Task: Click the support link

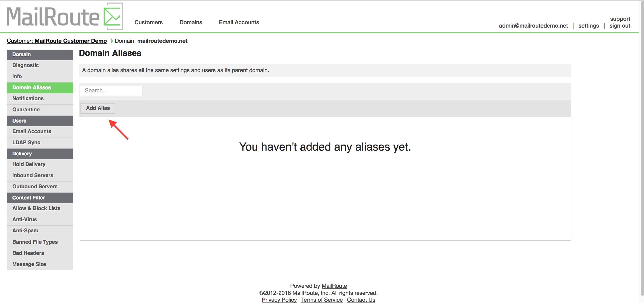Action: click(x=620, y=19)
